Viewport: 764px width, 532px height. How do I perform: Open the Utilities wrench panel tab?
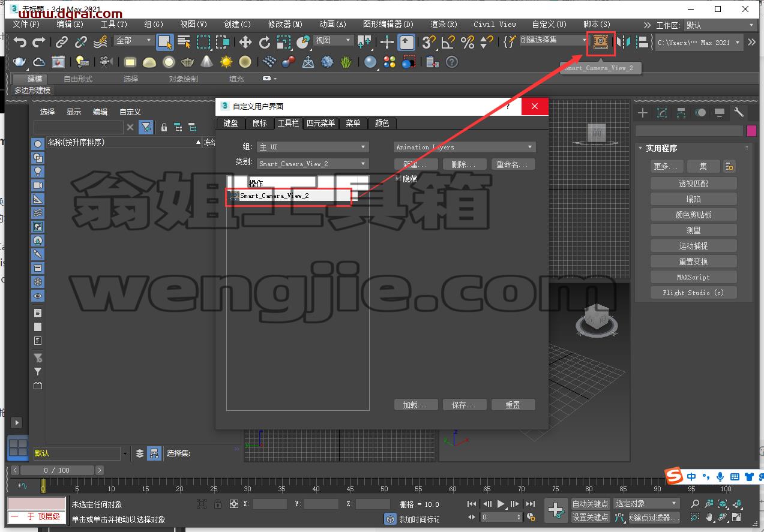point(739,112)
